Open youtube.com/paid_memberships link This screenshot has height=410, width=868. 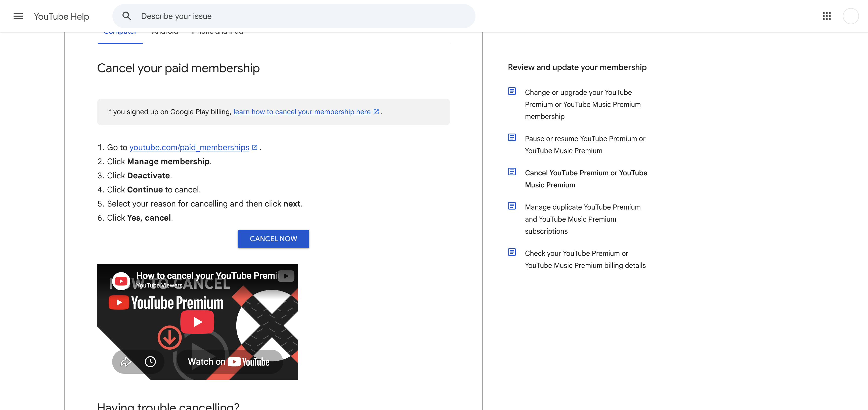pos(189,147)
